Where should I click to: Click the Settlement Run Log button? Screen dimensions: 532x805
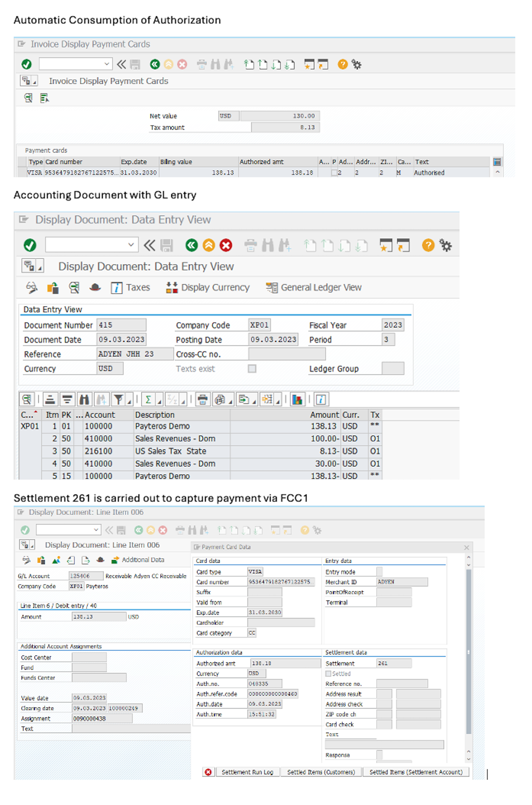click(x=247, y=772)
